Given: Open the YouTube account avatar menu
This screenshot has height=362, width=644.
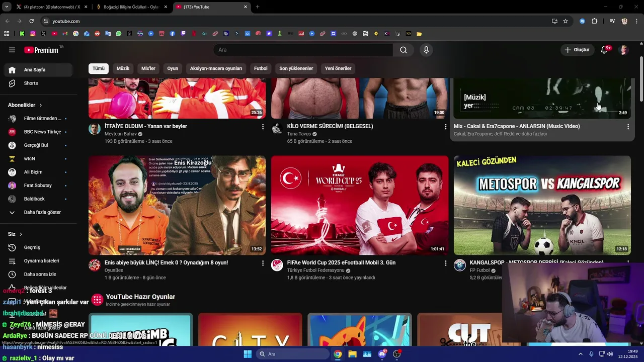Looking at the screenshot, I should pos(624,50).
